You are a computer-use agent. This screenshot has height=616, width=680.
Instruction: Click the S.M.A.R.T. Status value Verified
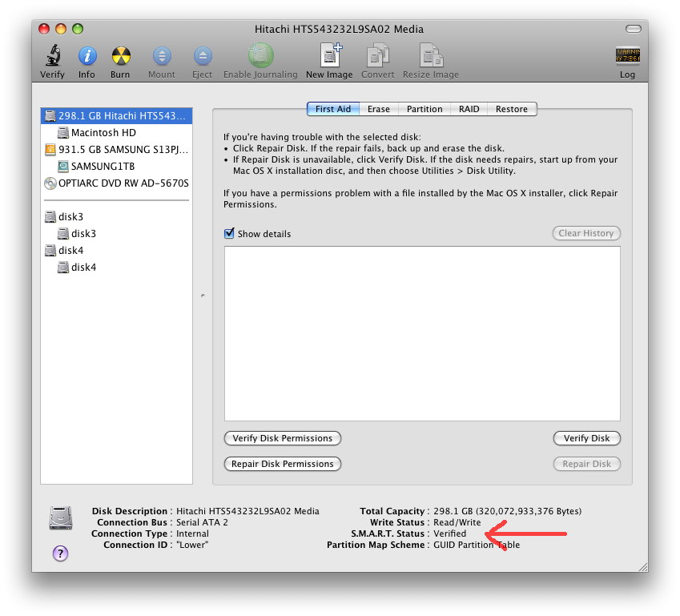(449, 533)
